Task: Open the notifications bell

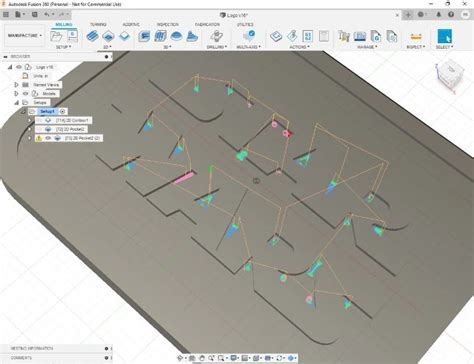Action: (439, 14)
